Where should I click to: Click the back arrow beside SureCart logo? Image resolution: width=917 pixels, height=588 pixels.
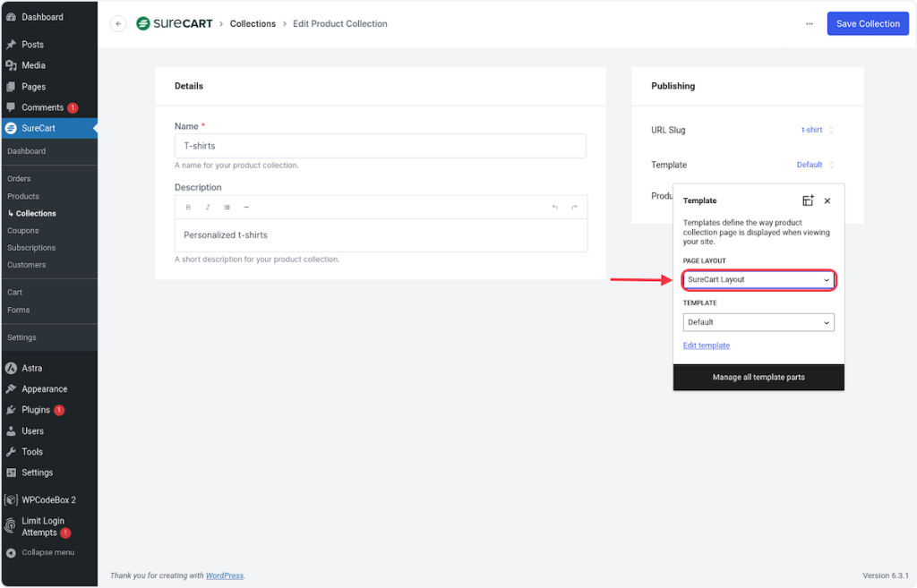118,24
